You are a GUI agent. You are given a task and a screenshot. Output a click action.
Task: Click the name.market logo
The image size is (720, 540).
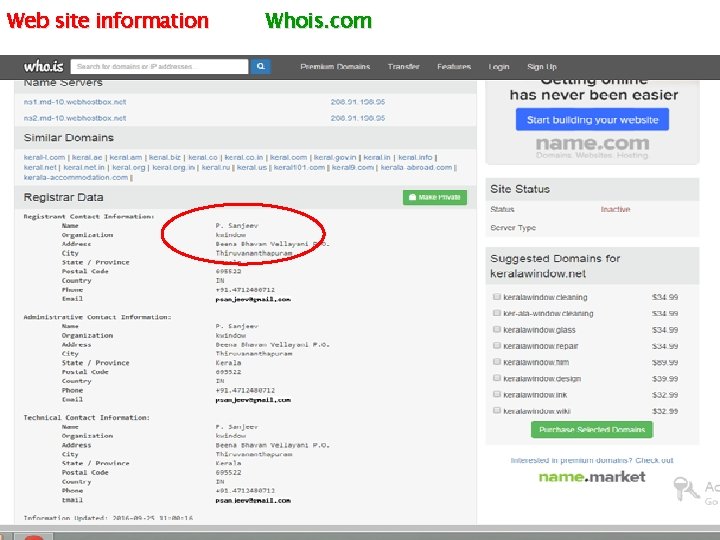tap(592, 477)
